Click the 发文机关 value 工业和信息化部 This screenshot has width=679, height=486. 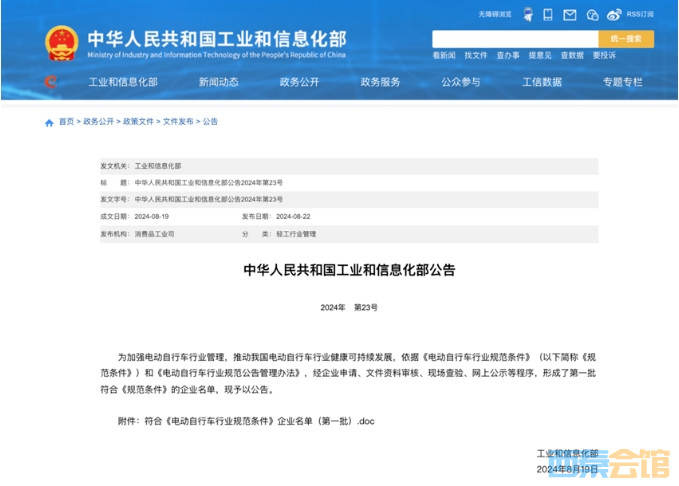158,166
